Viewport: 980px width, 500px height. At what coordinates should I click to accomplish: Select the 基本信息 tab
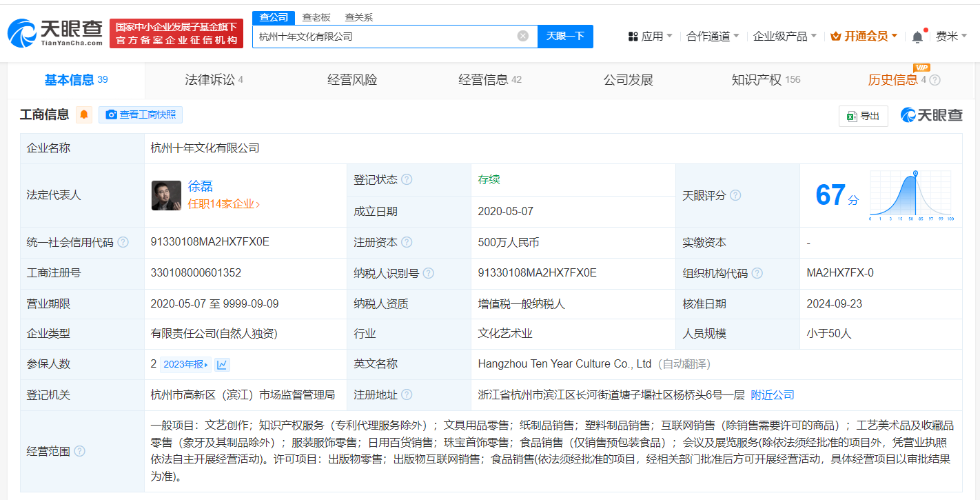pyautogui.click(x=76, y=80)
